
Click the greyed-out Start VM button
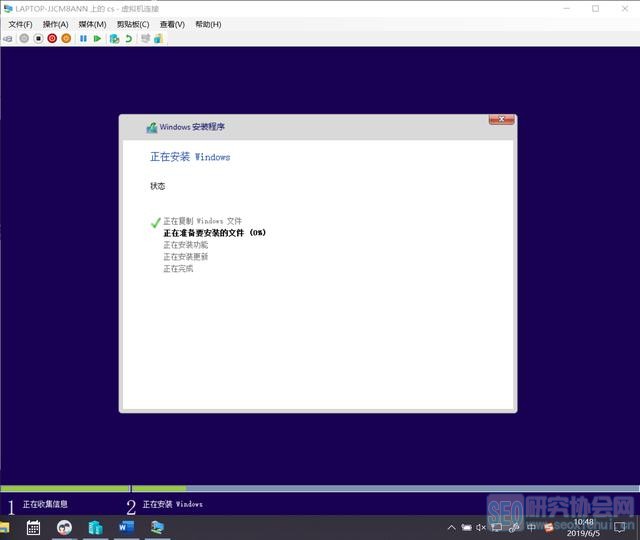click(x=24, y=38)
